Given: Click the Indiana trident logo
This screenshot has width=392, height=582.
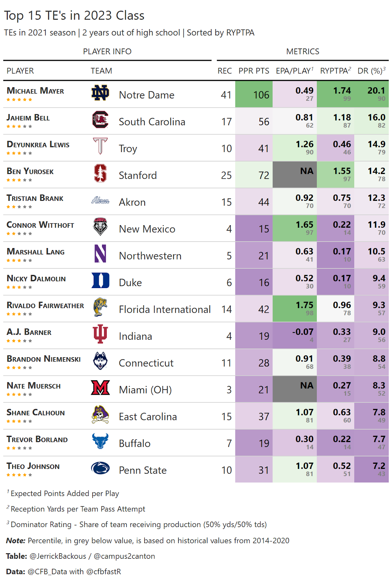Looking at the screenshot, I should click(100, 334).
